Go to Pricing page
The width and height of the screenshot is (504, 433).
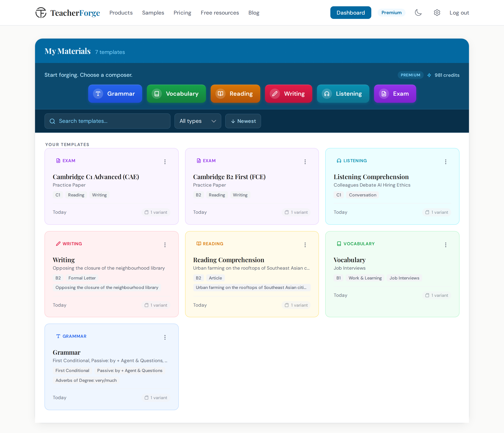tap(183, 13)
